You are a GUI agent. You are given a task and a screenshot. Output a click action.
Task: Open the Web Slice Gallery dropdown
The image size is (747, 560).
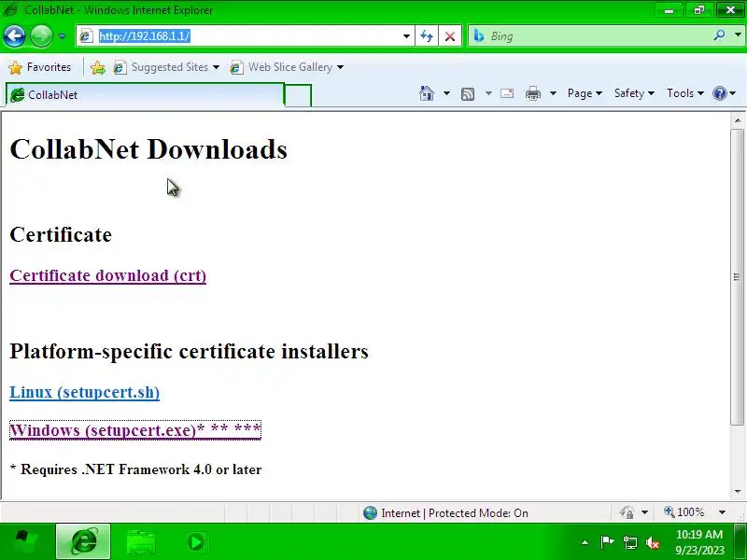tap(287, 67)
